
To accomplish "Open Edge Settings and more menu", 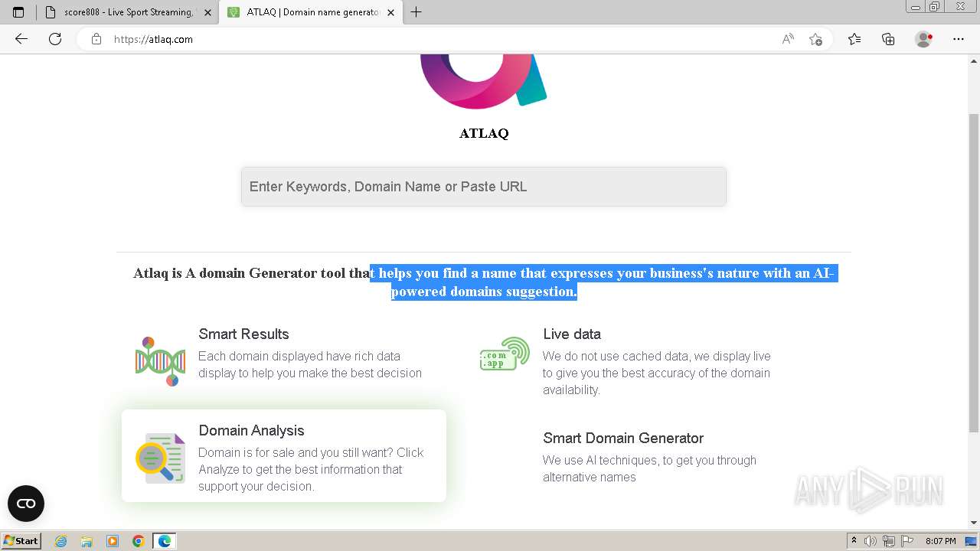I will [959, 39].
